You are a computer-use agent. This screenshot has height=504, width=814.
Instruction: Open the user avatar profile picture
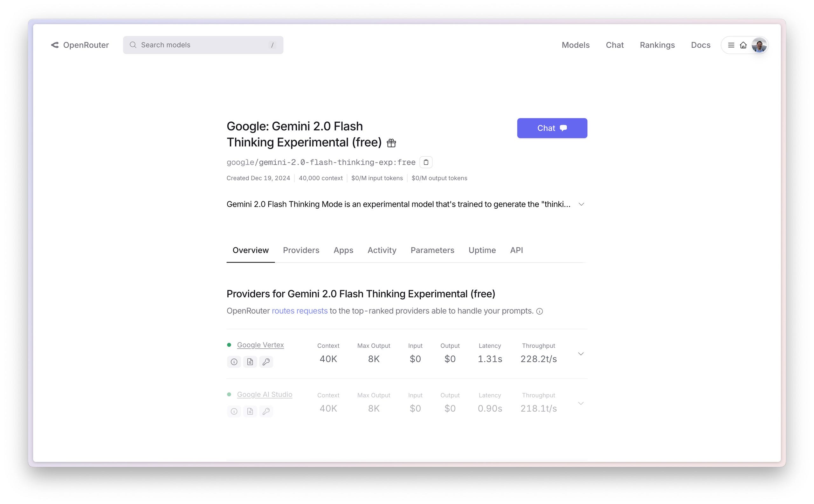coord(759,45)
